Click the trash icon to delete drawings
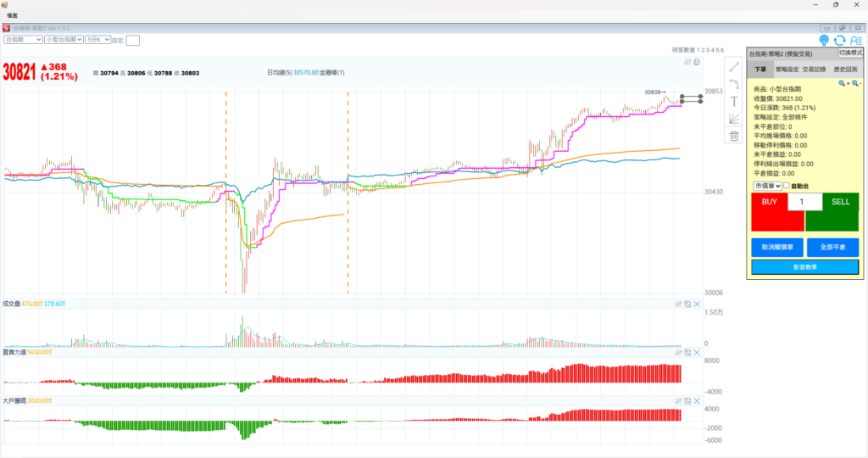This screenshot has height=458, width=868. [734, 136]
